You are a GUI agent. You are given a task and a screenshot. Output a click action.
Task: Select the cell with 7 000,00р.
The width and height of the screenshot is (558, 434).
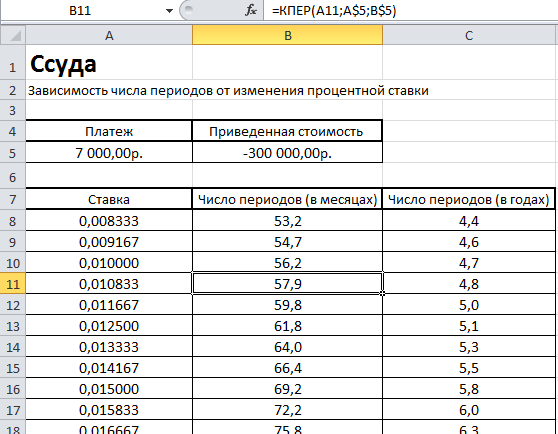pyautogui.click(x=109, y=153)
